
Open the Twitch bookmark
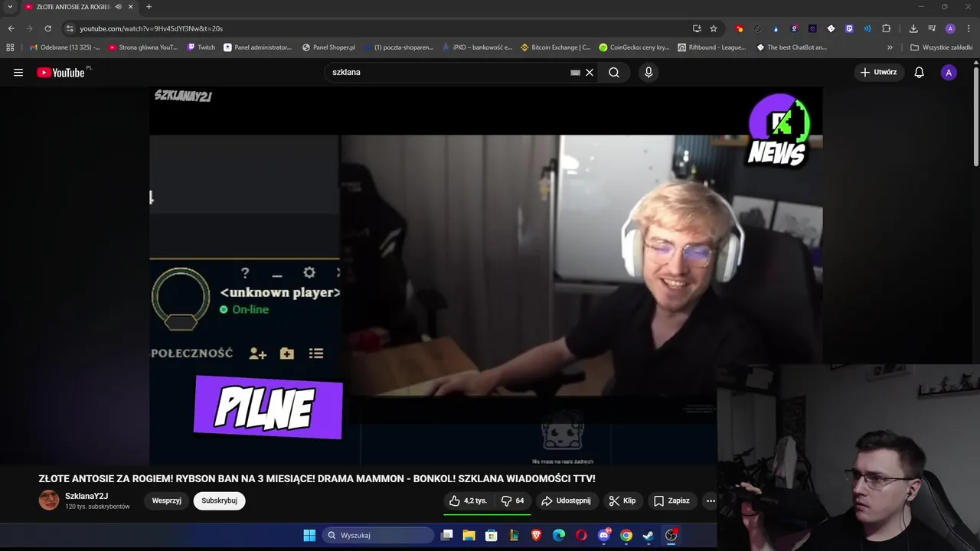pyautogui.click(x=202, y=47)
